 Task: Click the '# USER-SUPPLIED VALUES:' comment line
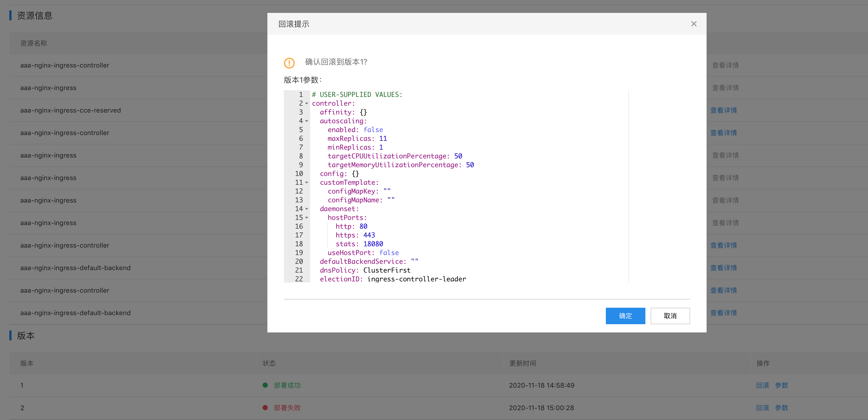tap(357, 95)
